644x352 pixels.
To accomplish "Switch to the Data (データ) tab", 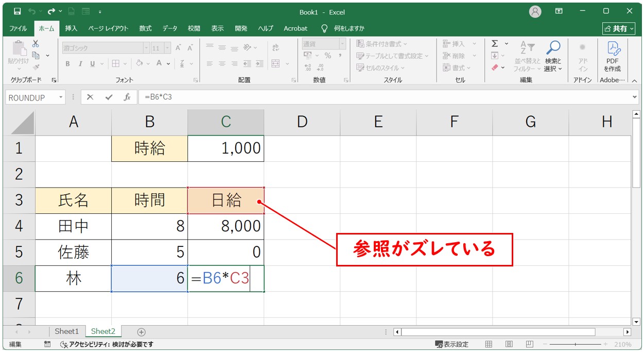I will click(170, 28).
